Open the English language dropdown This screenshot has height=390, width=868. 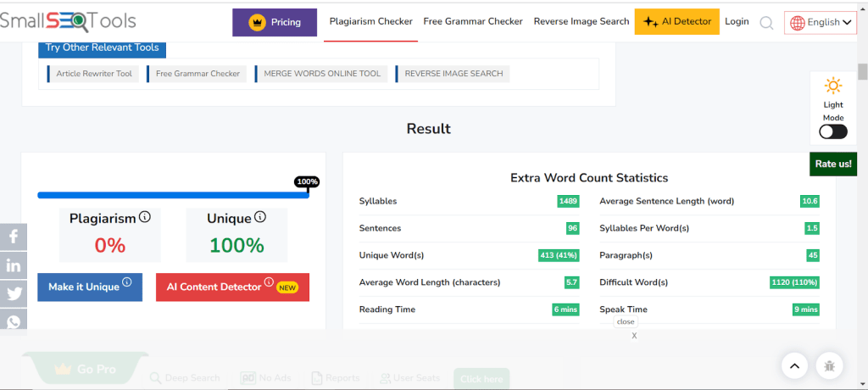tap(821, 23)
